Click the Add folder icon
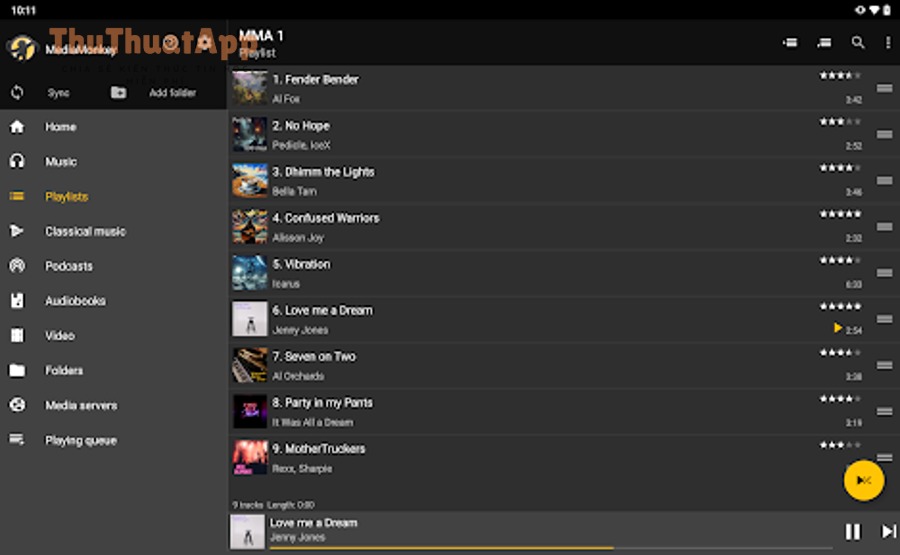The image size is (900, 555). click(x=119, y=92)
